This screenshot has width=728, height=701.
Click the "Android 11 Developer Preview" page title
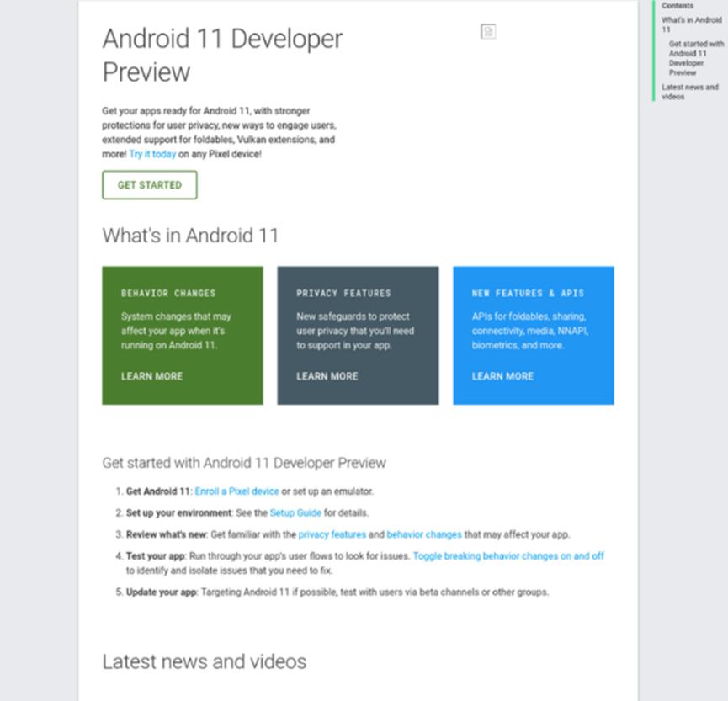222,55
